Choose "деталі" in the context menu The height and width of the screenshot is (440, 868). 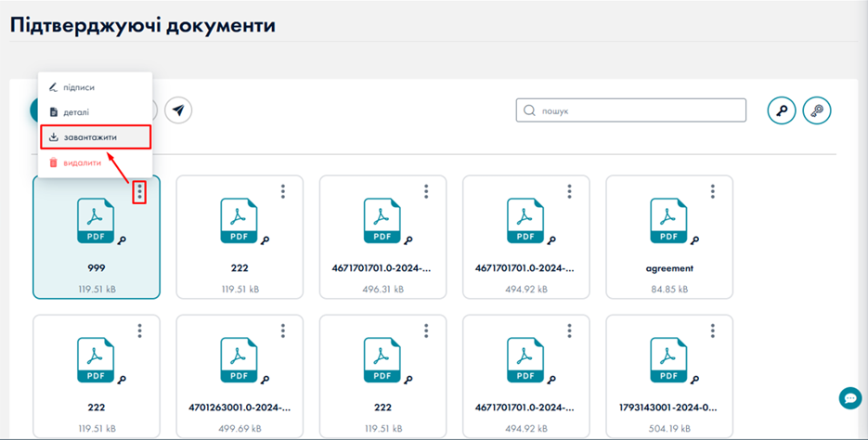click(76, 112)
